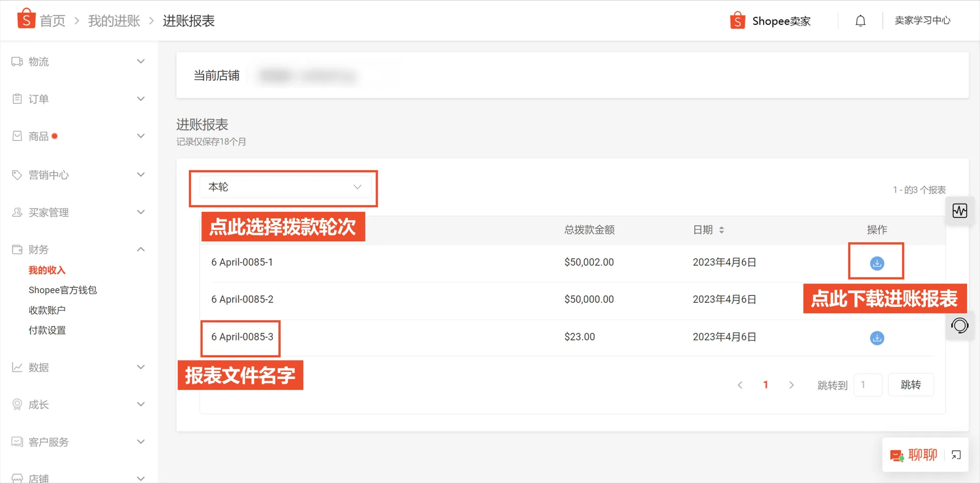
Task: Click the next page arrow
Action: click(791, 384)
